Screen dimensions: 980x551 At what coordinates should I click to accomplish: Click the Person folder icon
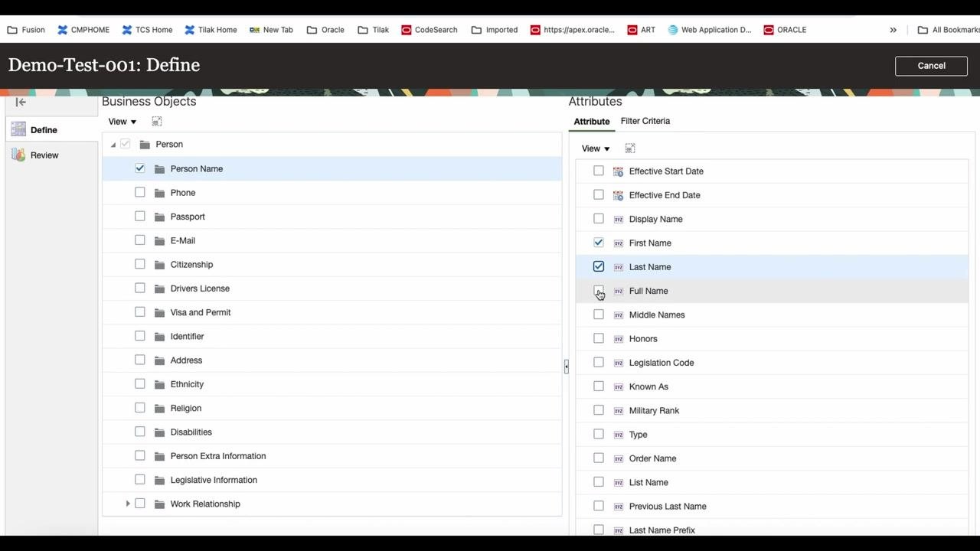(145, 144)
